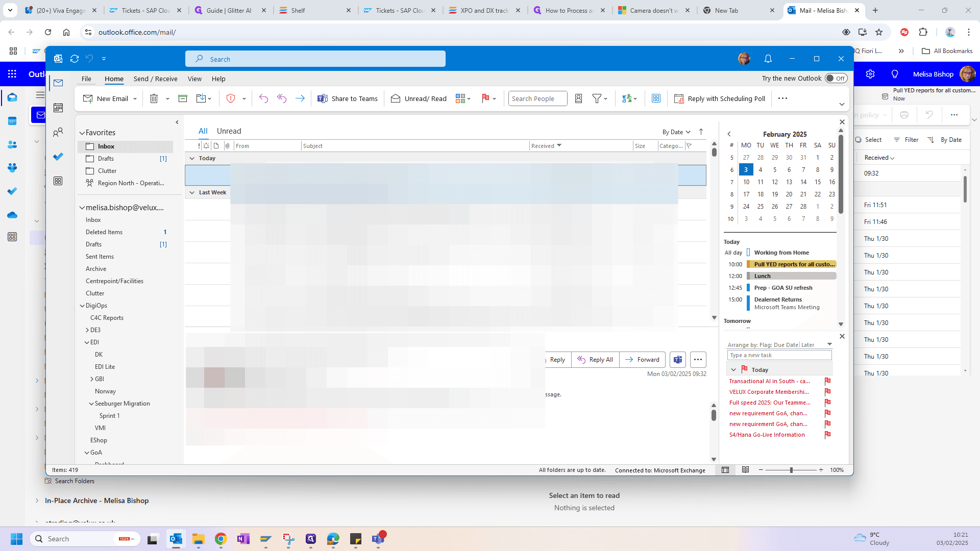Open the Help ribbon tab
Image resolution: width=980 pixels, height=551 pixels.
218,79
